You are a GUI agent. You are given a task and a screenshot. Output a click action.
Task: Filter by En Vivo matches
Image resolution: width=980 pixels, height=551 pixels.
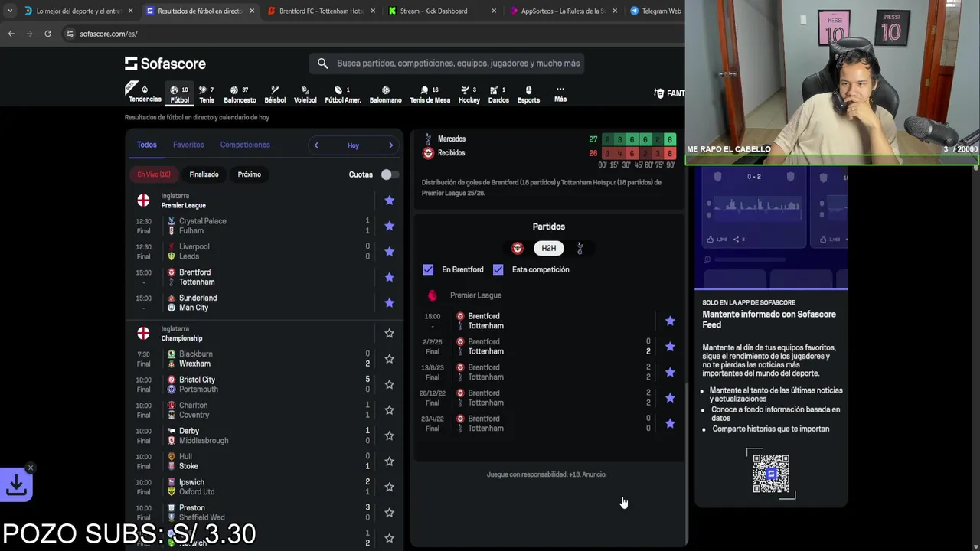click(x=154, y=174)
